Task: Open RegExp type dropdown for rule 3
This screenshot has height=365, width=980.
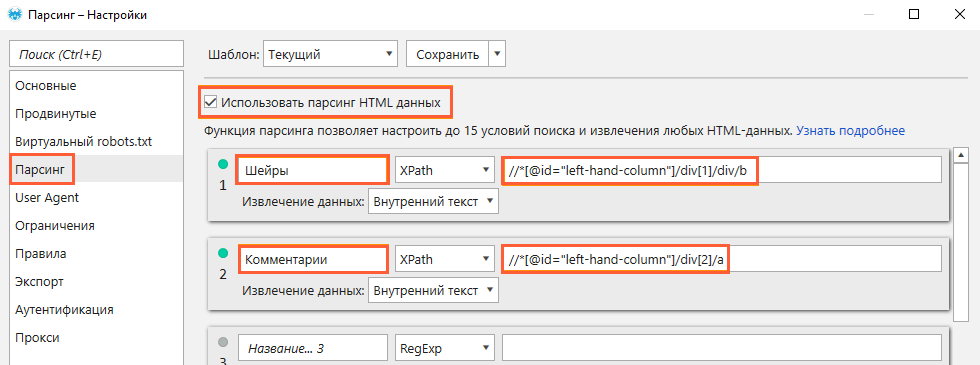Action: (x=444, y=349)
